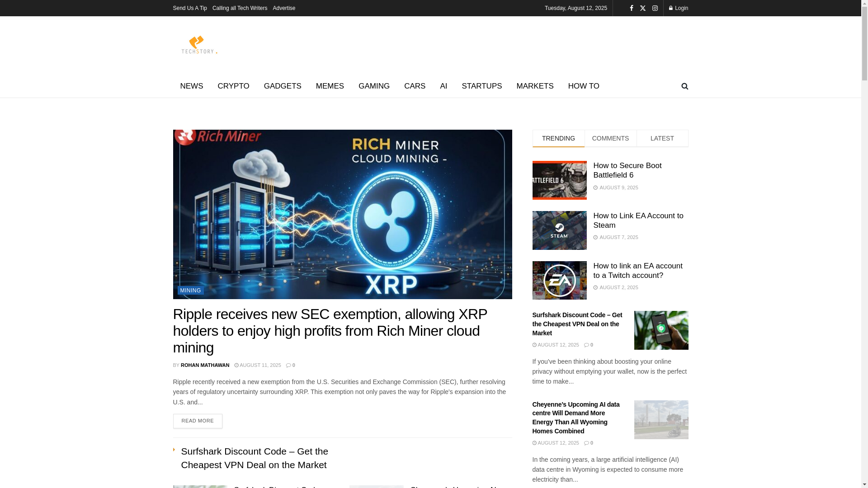Go to the CARS menu
Screen dimensions: 868x488
coord(415,86)
